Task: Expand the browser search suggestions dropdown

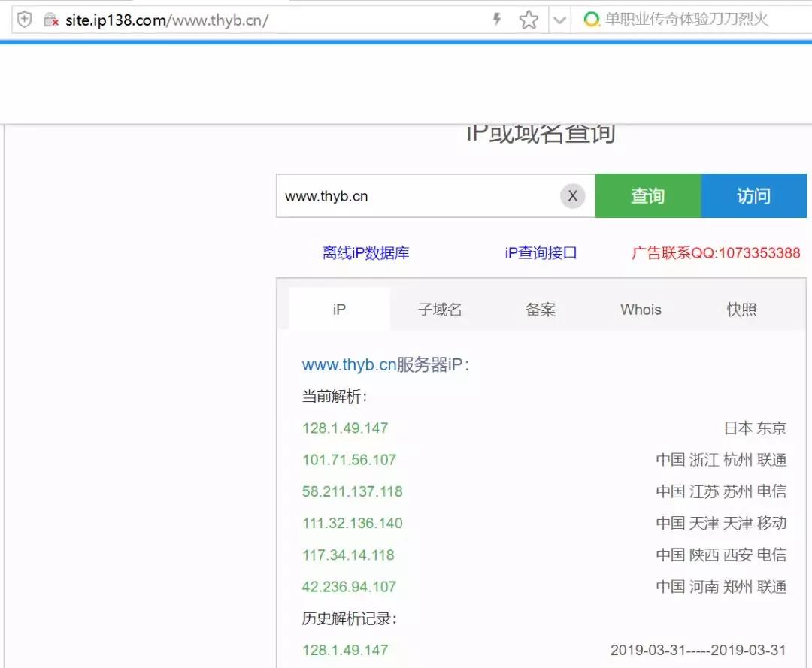Action: click(x=559, y=20)
